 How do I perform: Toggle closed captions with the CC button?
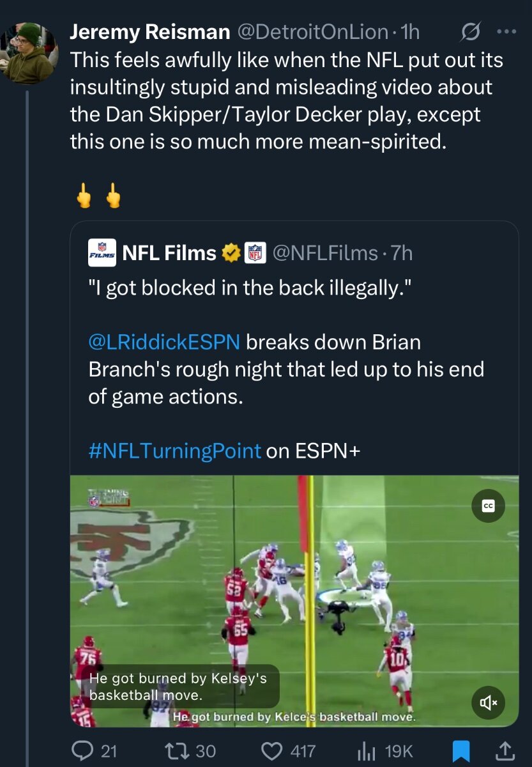tap(488, 506)
